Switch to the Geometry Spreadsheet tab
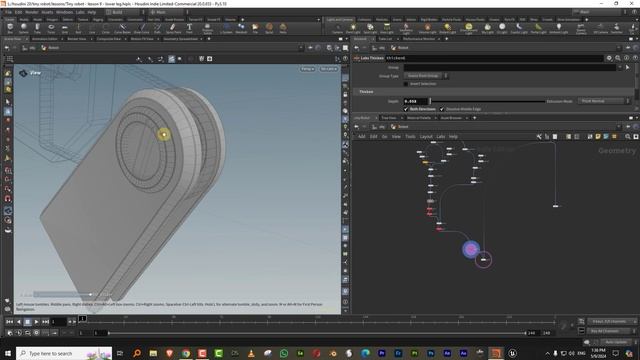This screenshot has height=360, width=640. [180, 39]
